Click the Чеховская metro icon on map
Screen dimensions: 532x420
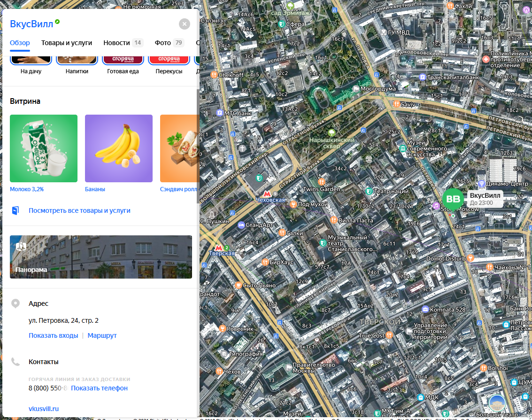[x=267, y=194]
